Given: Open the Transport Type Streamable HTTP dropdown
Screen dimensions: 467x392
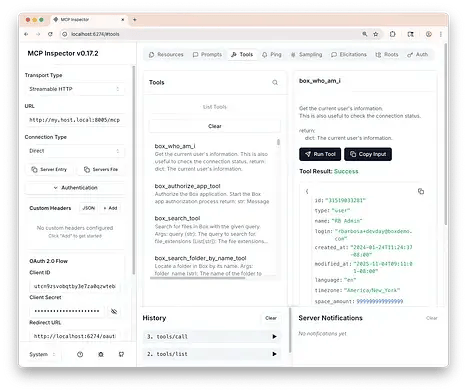Looking at the screenshot, I should pos(75,89).
